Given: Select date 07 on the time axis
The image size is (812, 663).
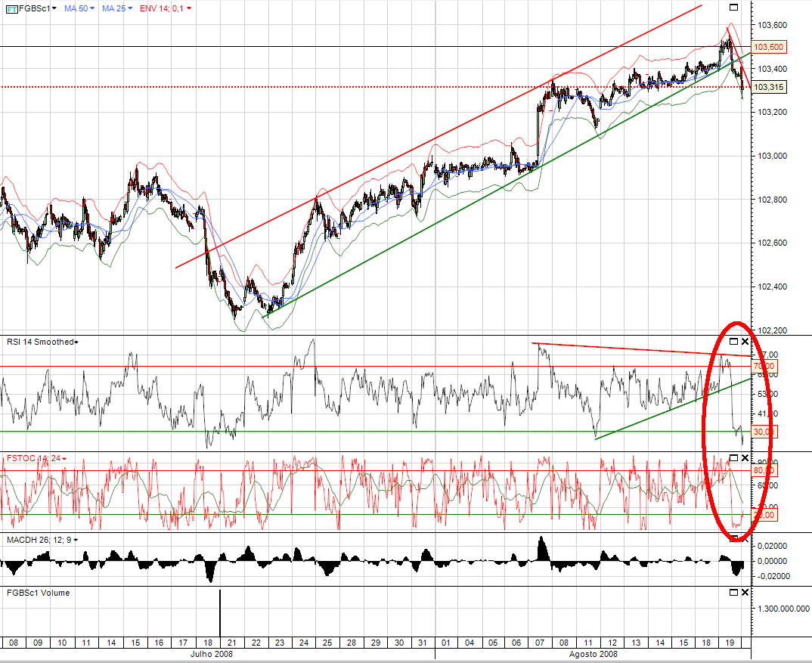Looking at the screenshot, I should (x=540, y=643).
